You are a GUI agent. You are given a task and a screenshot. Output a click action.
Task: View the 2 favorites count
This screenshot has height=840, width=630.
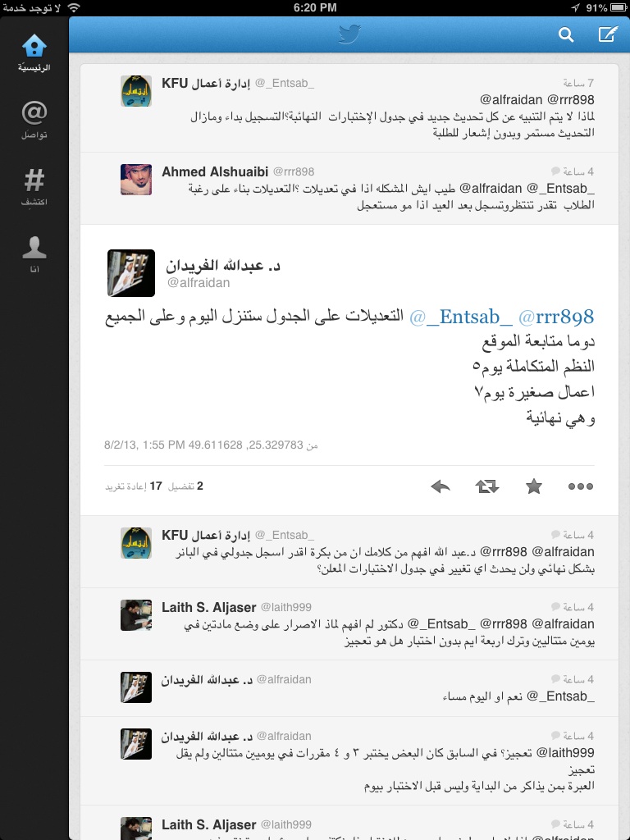coord(185,486)
